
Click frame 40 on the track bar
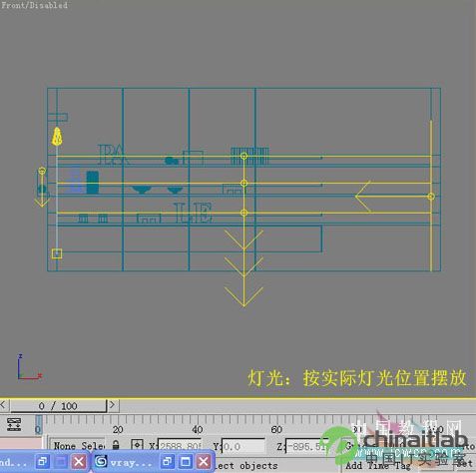pyautogui.click(x=197, y=429)
